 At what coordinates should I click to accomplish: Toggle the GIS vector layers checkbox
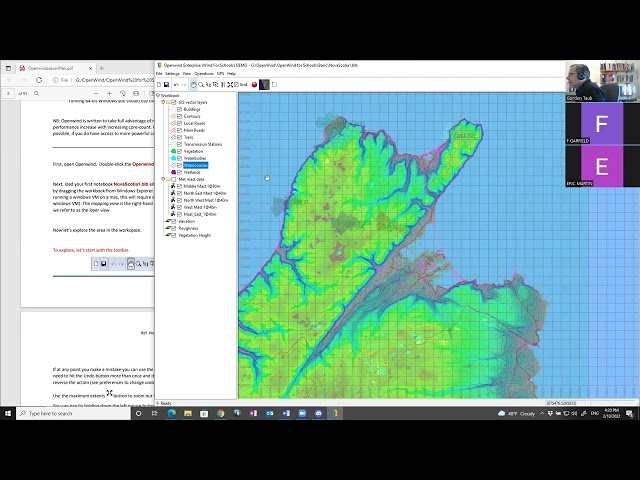[x=173, y=102]
